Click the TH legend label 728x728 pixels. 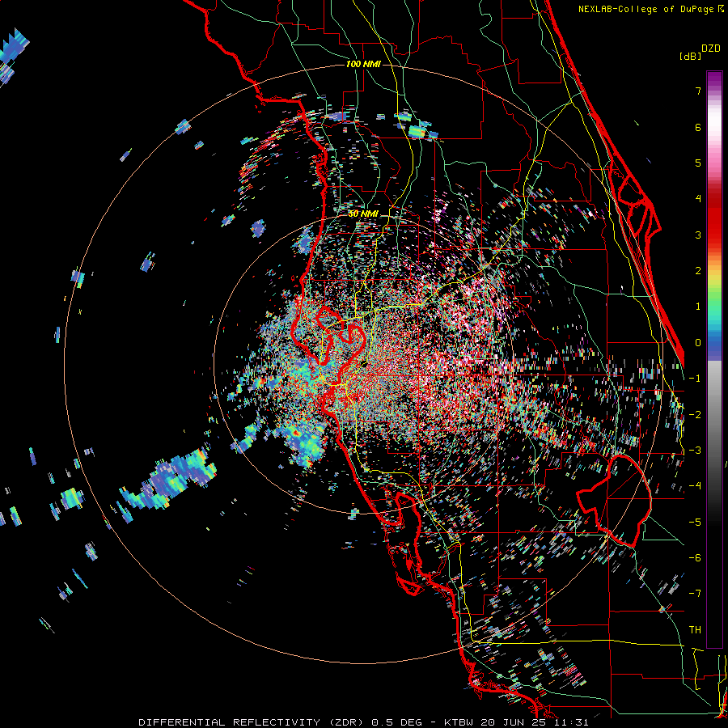(x=695, y=629)
